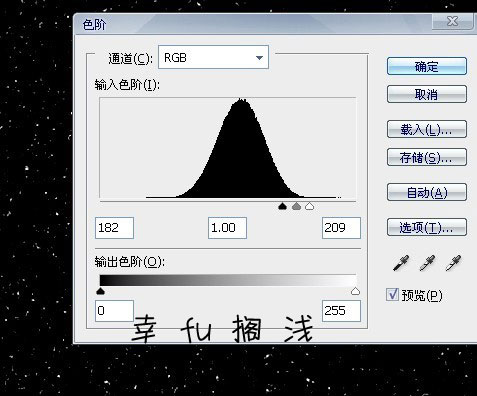Click the 自动(A) button

tap(427, 192)
